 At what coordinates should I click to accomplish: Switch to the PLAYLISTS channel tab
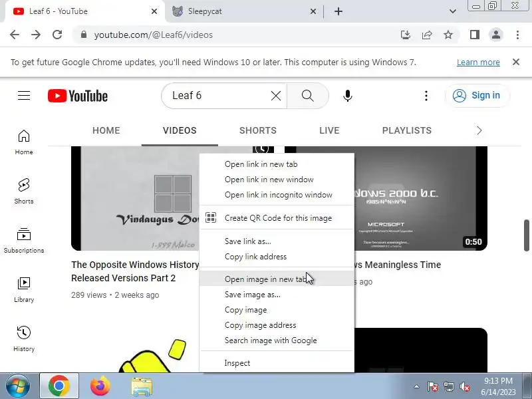point(407,130)
